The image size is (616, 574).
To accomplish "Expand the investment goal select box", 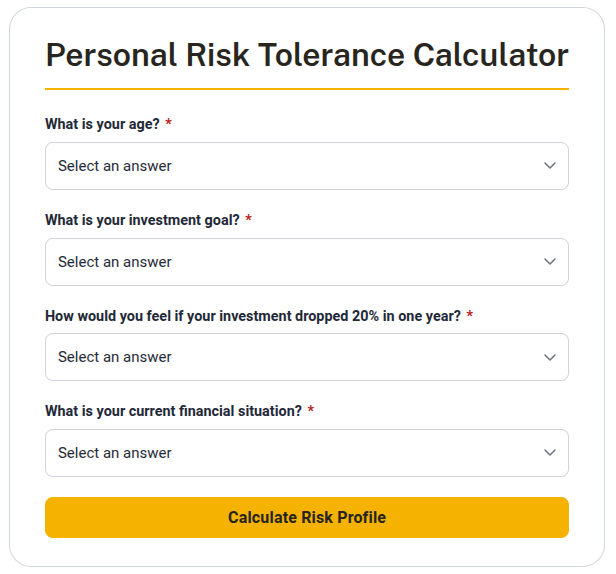I will (x=306, y=262).
